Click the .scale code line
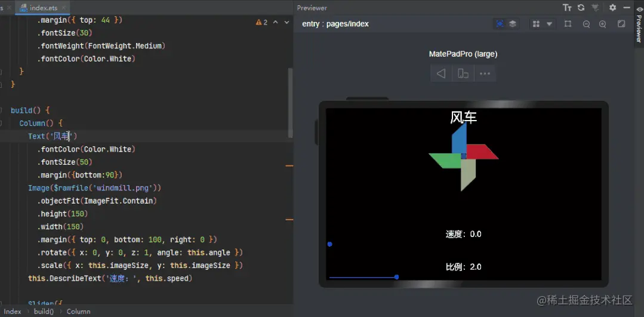 pyautogui.click(x=140, y=265)
